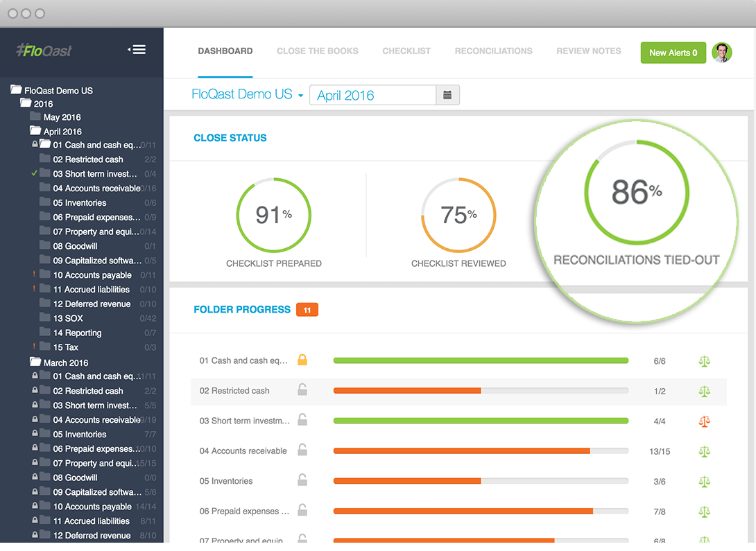The width and height of the screenshot is (756, 551).
Task: Click the red balance scale icon for Short term investments
Action: (705, 421)
